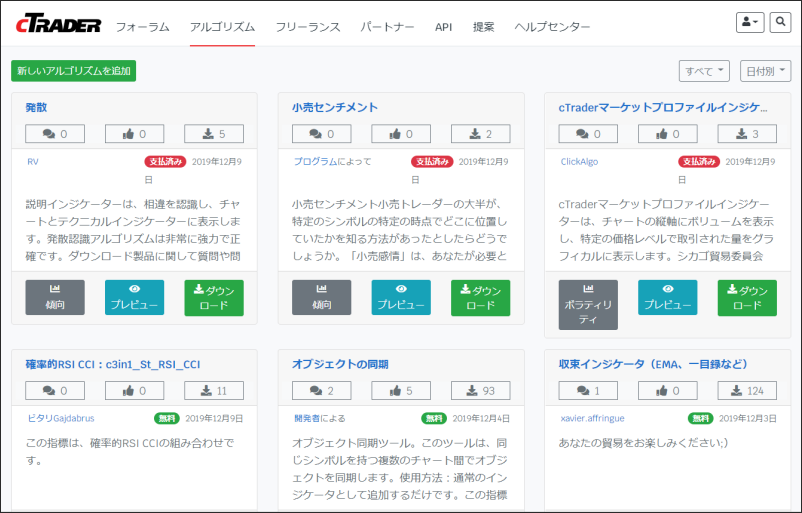Click 新しいアルゴリズムを追加 button
The width and height of the screenshot is (802, 513).
73,71
